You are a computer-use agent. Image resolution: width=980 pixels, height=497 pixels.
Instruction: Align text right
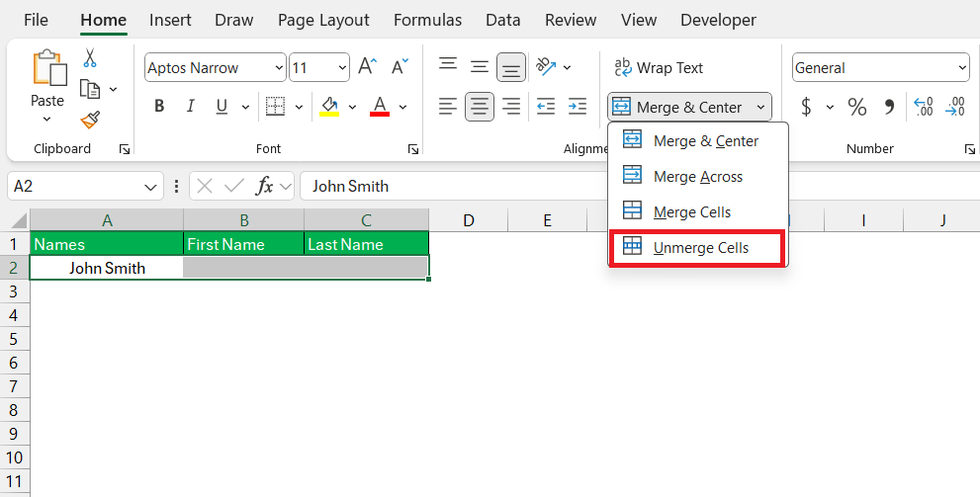pyautogui.click(x=511, y=107)
